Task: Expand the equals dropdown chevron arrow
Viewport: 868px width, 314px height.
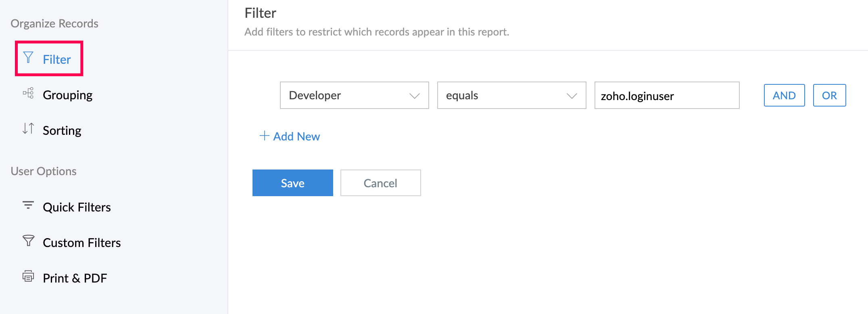Action: click(572, 96)
